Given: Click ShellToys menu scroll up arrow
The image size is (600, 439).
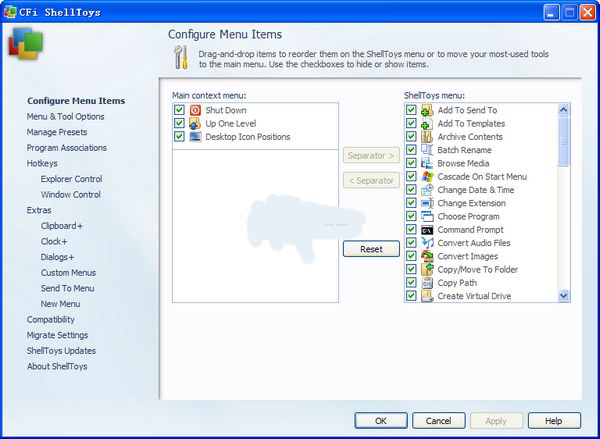Looking at the screenshot, I should click(564, 110).
